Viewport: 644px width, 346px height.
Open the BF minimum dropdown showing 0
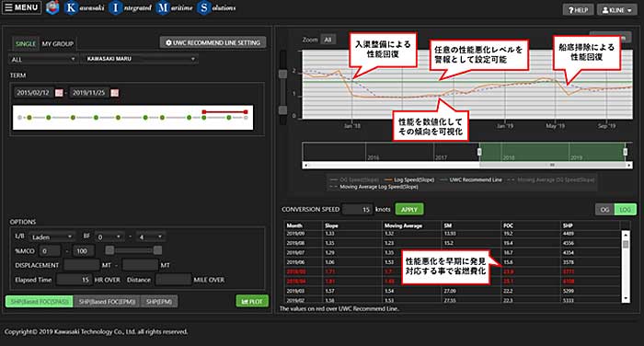[x=109, y=236]
